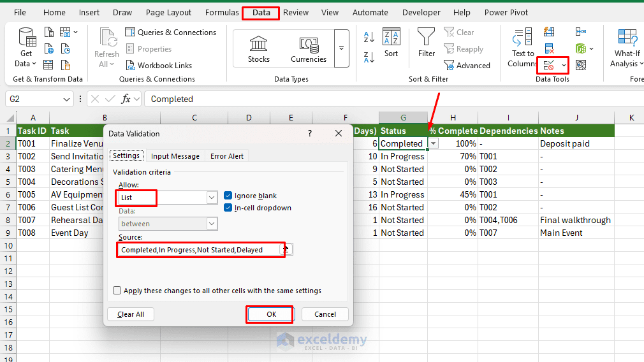Screen dimensions: 644x362
Task: Click the From Picture icon
Action: 65,32
